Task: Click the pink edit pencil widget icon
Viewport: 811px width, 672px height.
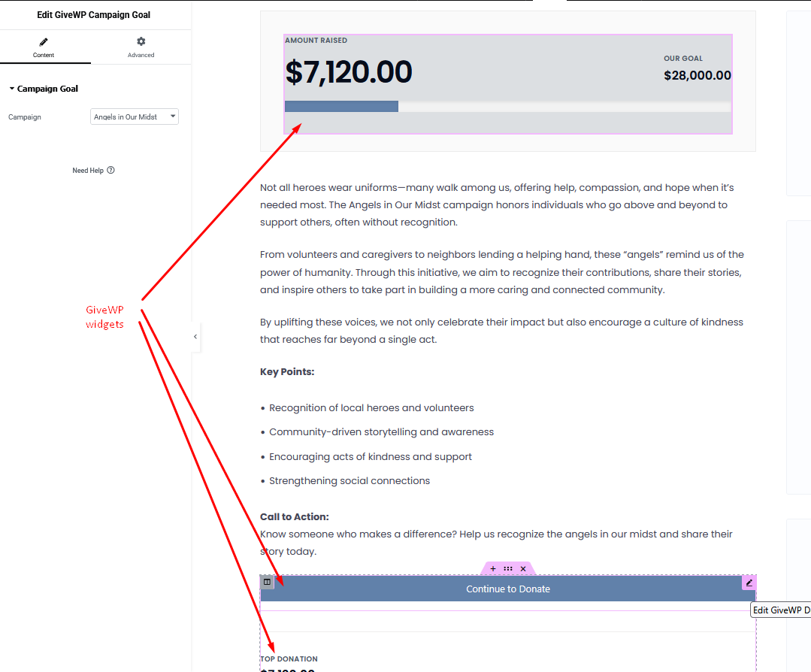Action: click(x=749, y=583)
